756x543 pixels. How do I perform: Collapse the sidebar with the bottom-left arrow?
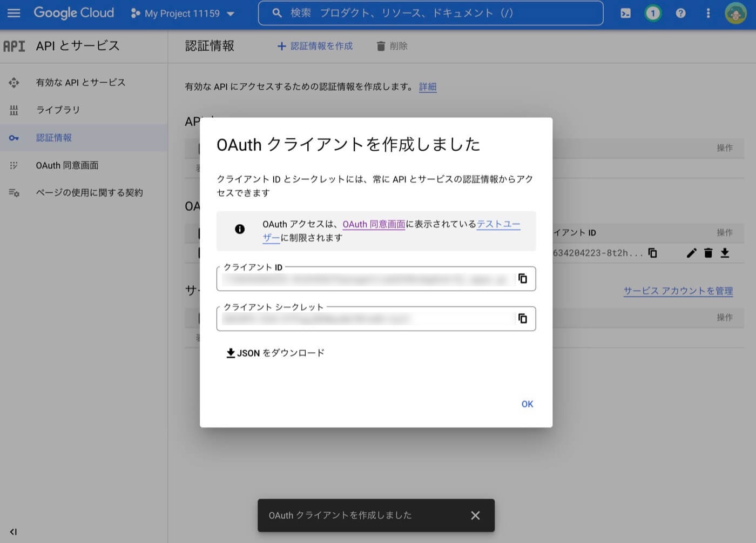click(x=12, y=532)
